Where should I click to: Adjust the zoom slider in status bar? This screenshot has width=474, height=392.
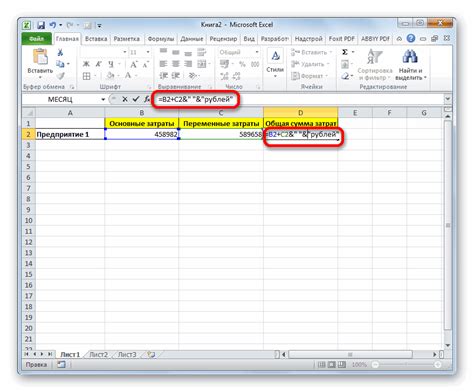pyautogui.click(x=406, y=365)
